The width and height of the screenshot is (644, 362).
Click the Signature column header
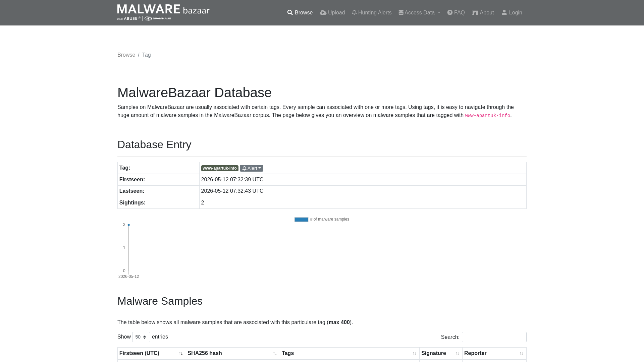tap(441, 353)
